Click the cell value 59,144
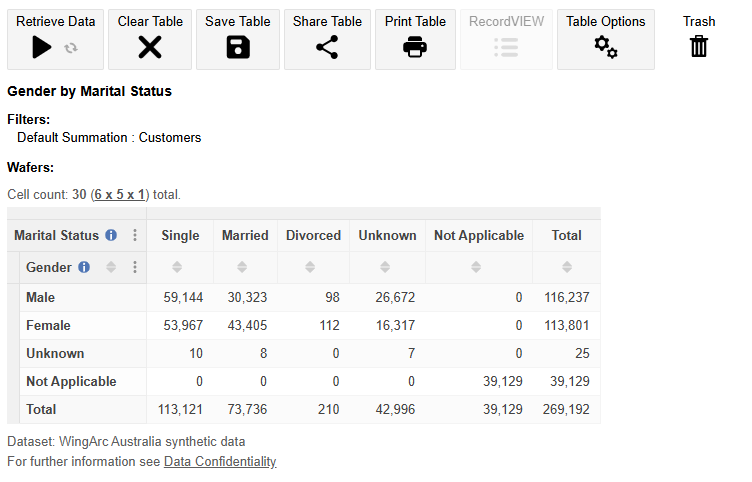The height and width of the screenshot is (482, 752). tap(183, 297)
